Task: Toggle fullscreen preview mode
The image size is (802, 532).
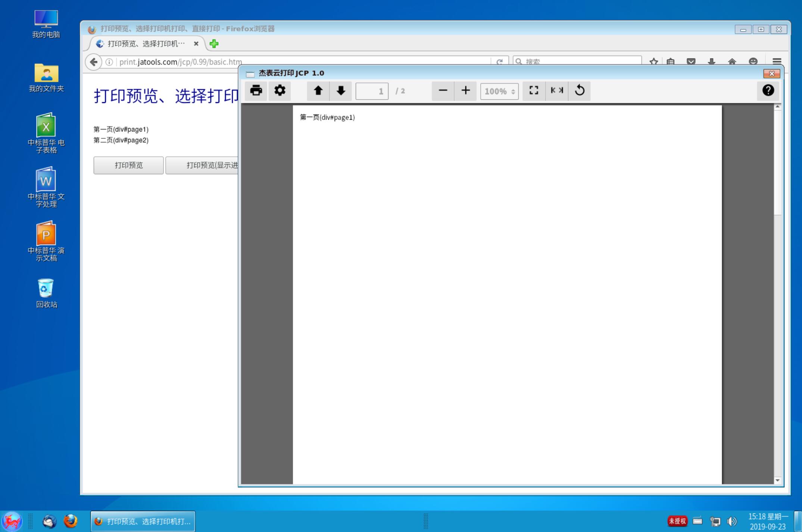Action: coord(534,91)
